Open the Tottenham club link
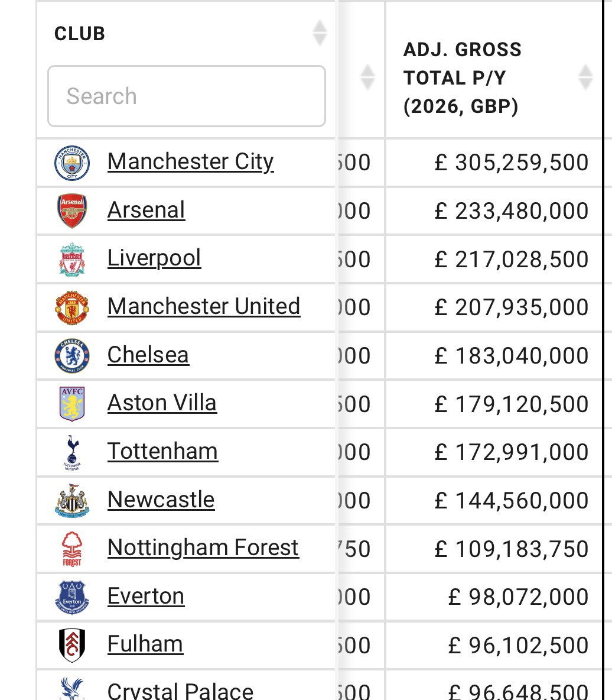 tap(162, 451)
